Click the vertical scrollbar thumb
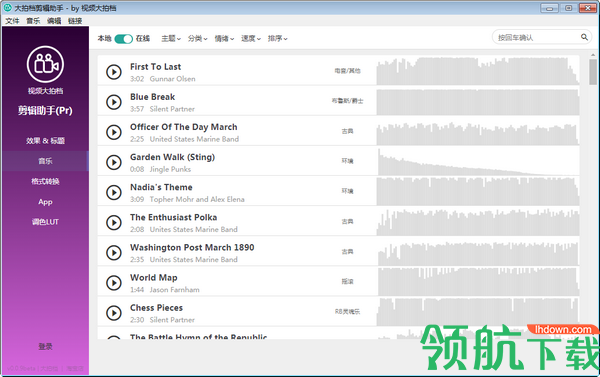The image size is (600, 377). pos(593,72)
